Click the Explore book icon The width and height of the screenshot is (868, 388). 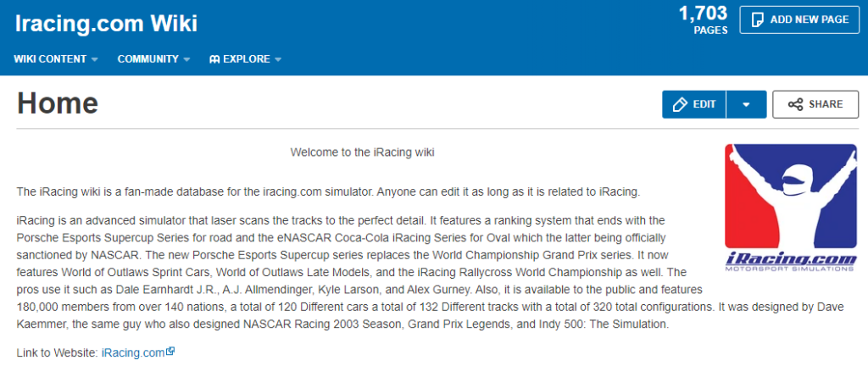[214, 59]
